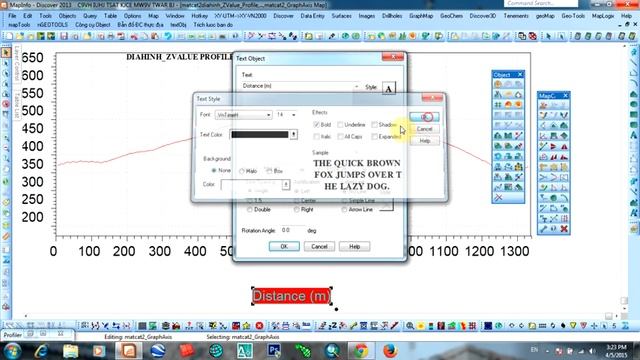Open the Surfaces menu
Screen dimensions: 640x360
coord(341,16)
